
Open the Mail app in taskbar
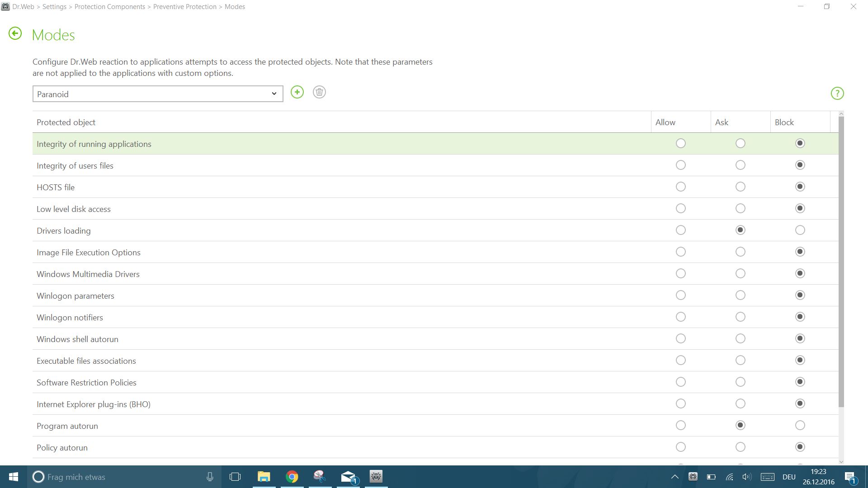tap(349, 477)
